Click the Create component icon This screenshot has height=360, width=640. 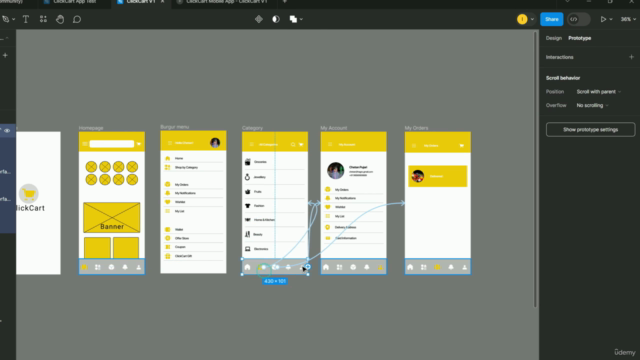click(259, 19)
